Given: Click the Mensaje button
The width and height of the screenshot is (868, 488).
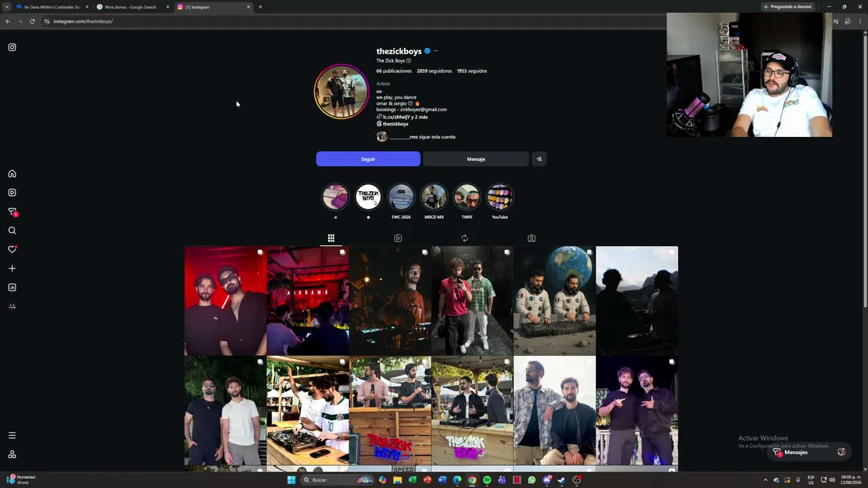Looking at the screenshot, I should 476,159.
